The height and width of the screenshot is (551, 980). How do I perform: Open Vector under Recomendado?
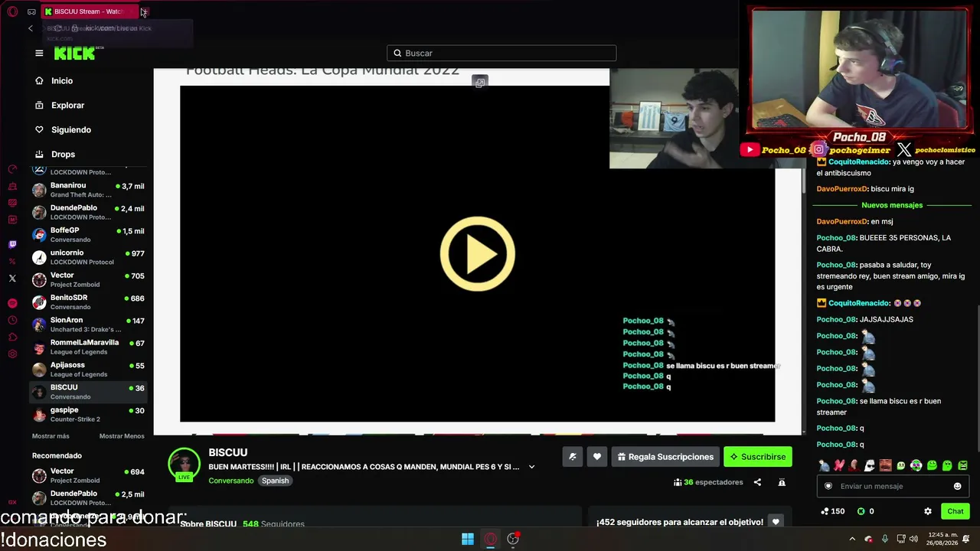click(88, 475)
